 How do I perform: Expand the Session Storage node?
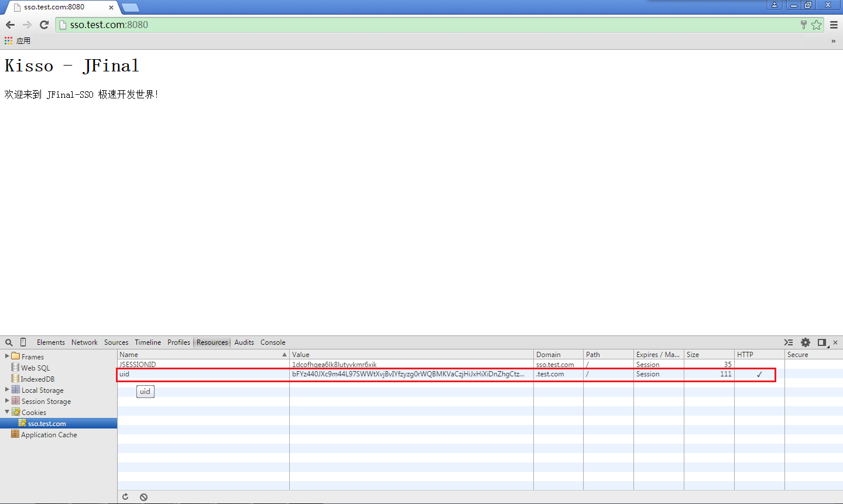[7, 400]
